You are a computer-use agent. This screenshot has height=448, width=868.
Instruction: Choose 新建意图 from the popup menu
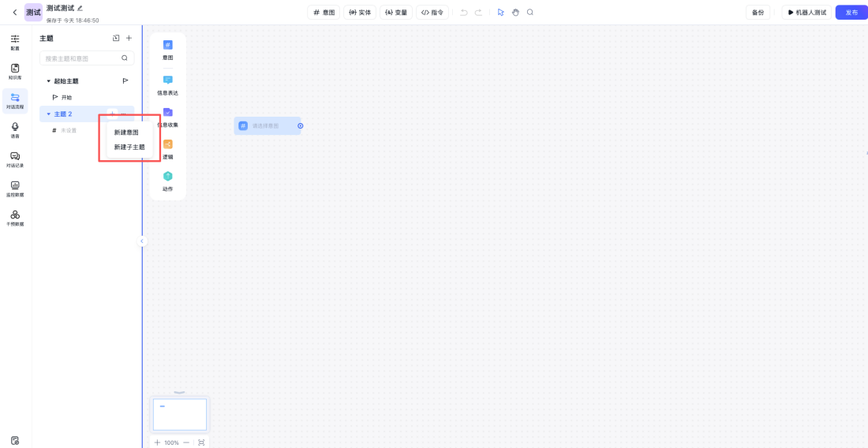pos(126,133)
